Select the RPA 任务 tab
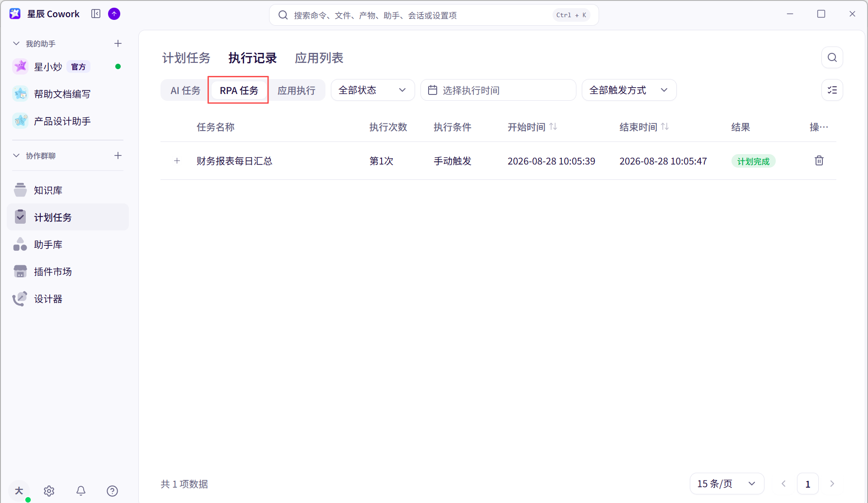 (239, 90)
